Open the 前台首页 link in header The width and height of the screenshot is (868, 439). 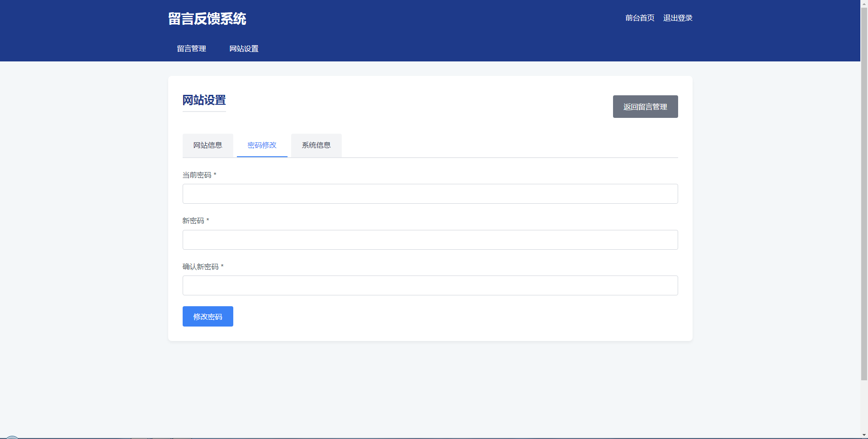coord(640,18)
